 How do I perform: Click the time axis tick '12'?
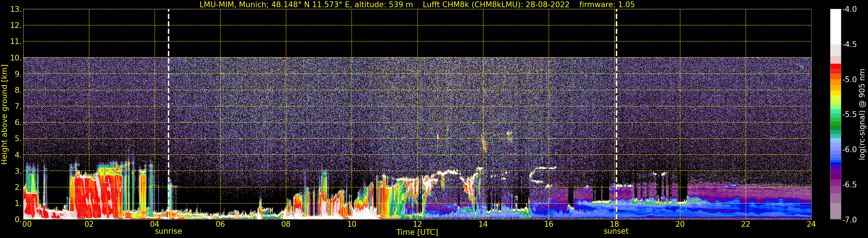click(x=417, y=224)
